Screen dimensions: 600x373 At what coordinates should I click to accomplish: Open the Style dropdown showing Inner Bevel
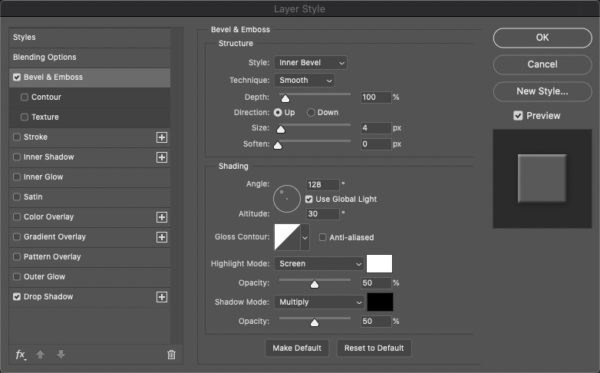point(311,63)
